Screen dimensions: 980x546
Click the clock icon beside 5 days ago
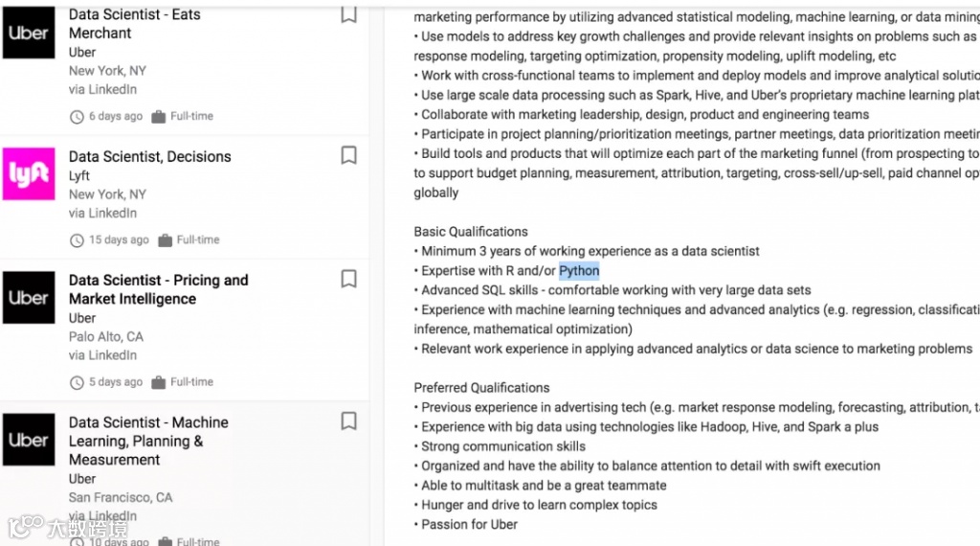[77, 383]
